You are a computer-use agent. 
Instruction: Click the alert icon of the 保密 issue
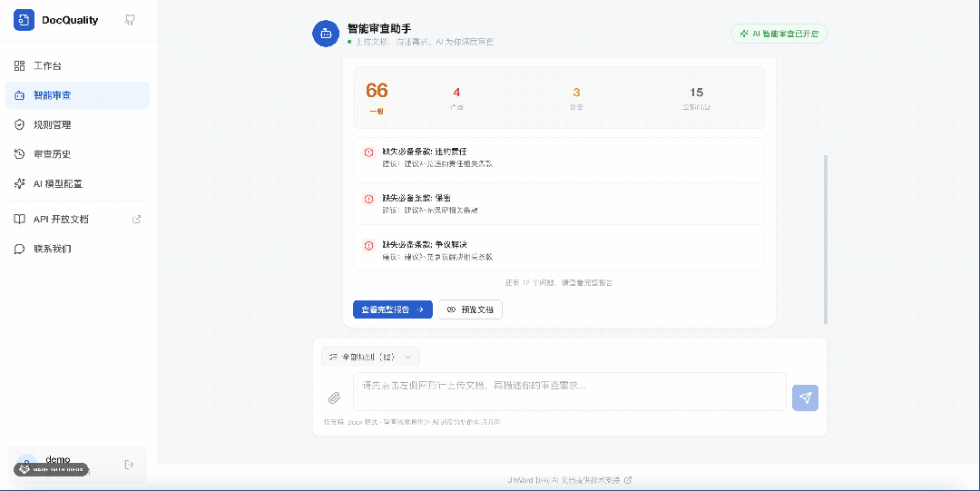[368, 199]
